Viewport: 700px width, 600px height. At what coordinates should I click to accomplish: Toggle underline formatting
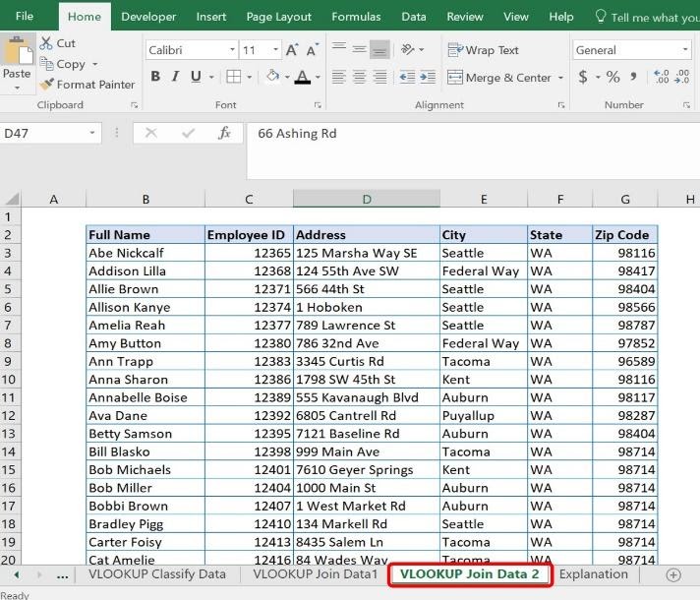point(197,77)
